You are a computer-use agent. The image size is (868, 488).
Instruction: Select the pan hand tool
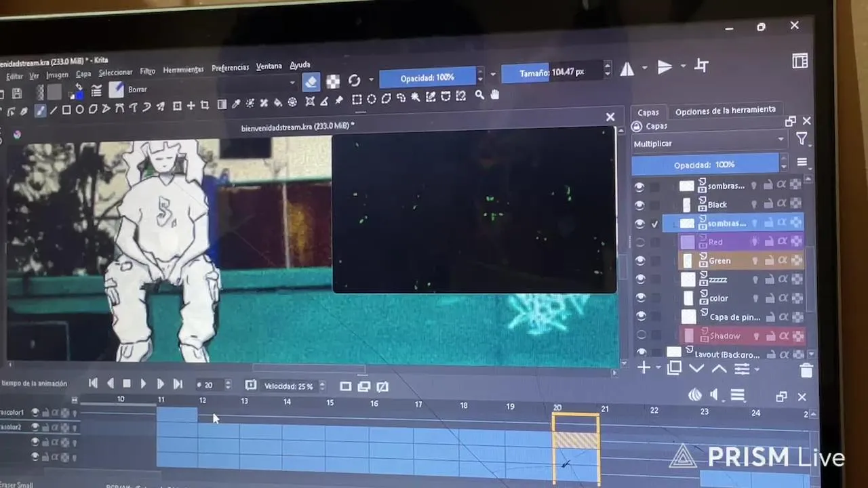[x=494, y=95]
